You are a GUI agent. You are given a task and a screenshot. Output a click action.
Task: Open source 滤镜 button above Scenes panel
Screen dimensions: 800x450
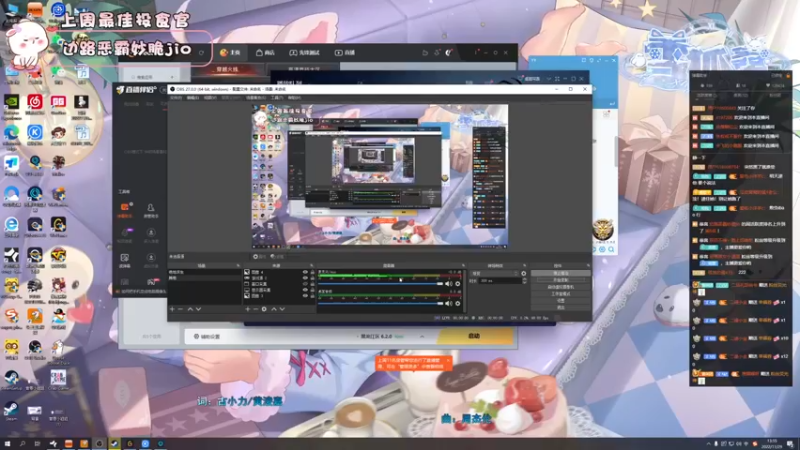coord(278,257)
